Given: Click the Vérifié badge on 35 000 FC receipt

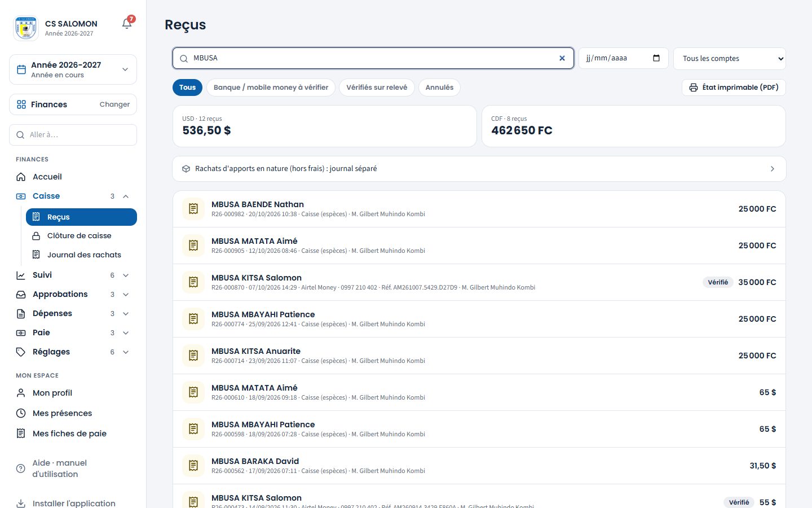Looking at the screenshot, I should [x=718, y=282].
